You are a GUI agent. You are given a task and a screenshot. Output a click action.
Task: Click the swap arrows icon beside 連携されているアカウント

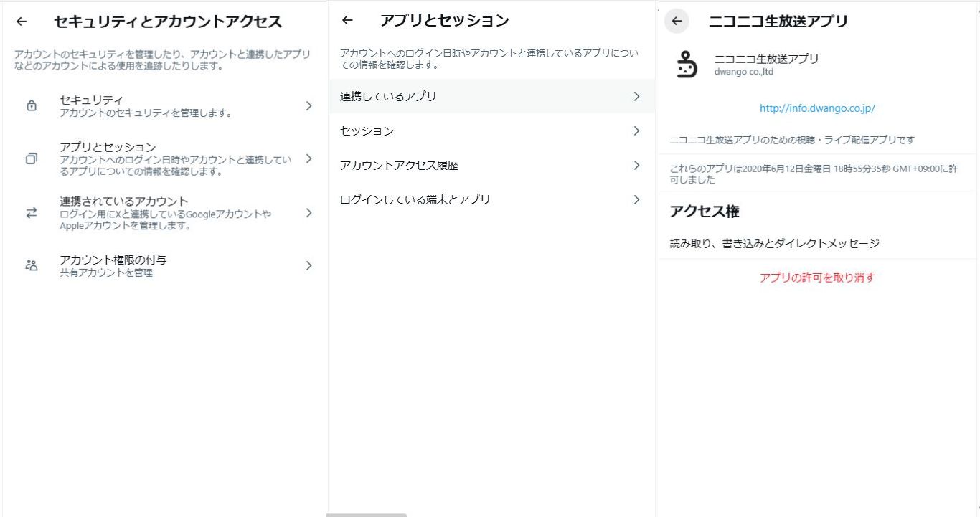click(31, 213)
